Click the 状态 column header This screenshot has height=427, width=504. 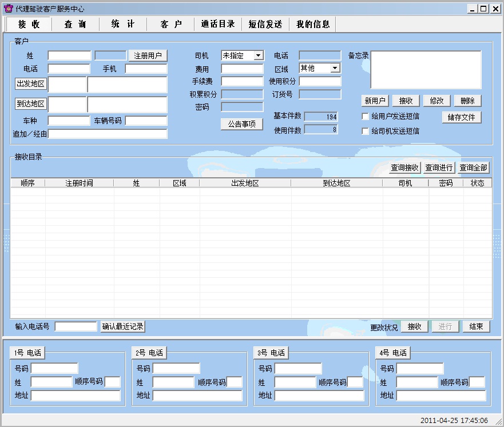477,183
